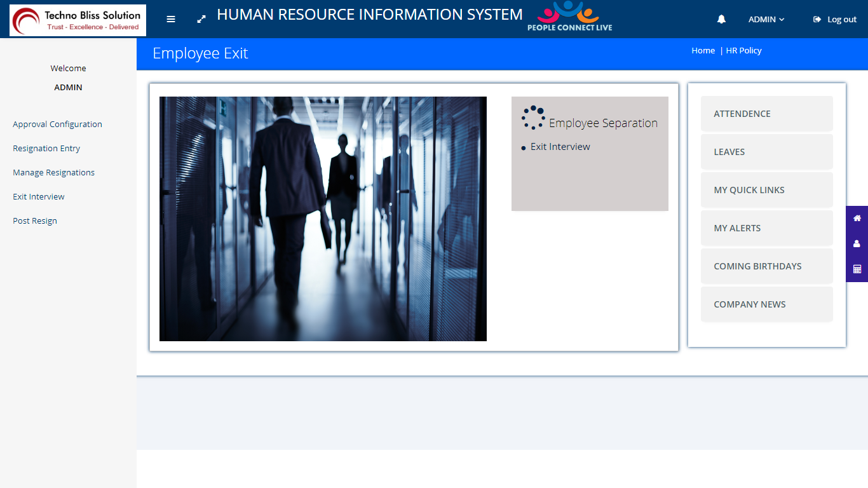Select Manage Resignations in sidebar

[x=54, y=173]
